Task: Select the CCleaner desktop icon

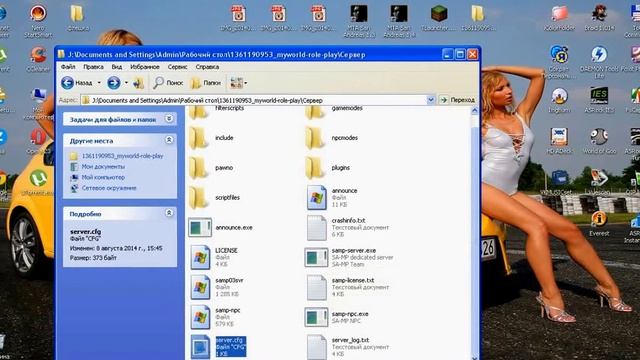Action: point(38,60)
